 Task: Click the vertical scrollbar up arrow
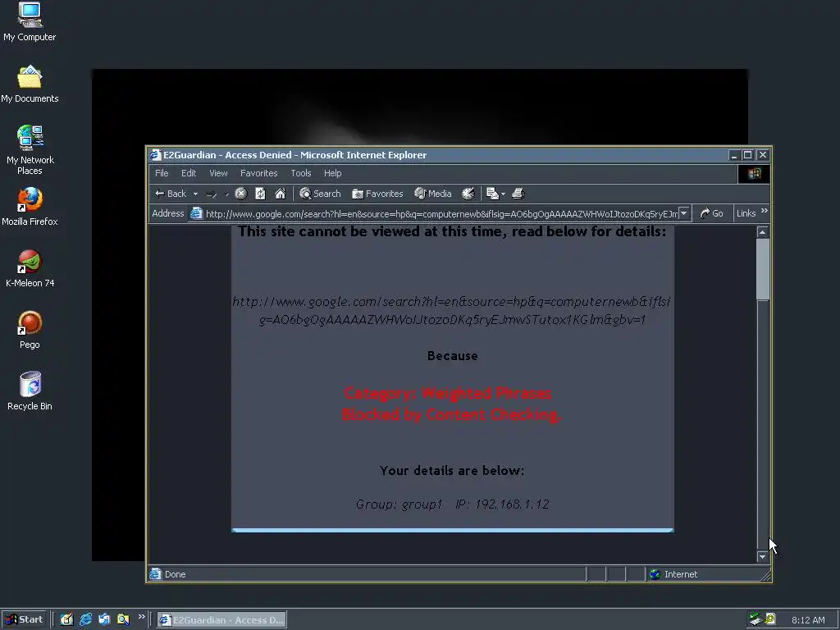(x=762, y=232)
